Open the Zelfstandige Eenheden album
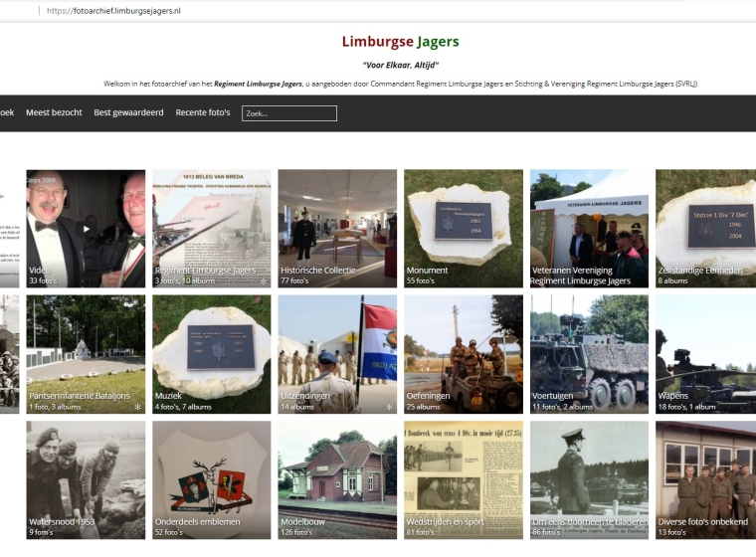The width and height of the screenshot is (756, 557). click(x=706, y=229)
